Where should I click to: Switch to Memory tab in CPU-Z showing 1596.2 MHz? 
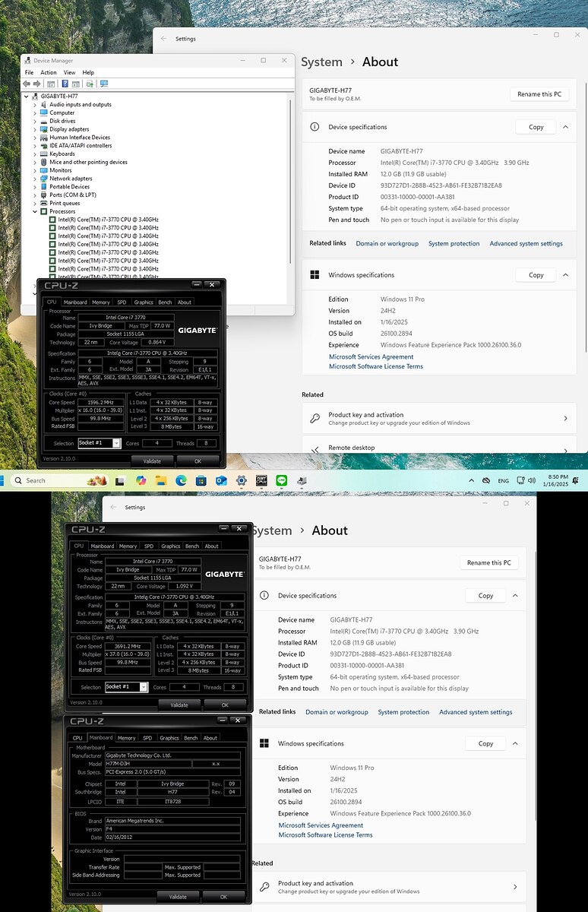(101, 302)
